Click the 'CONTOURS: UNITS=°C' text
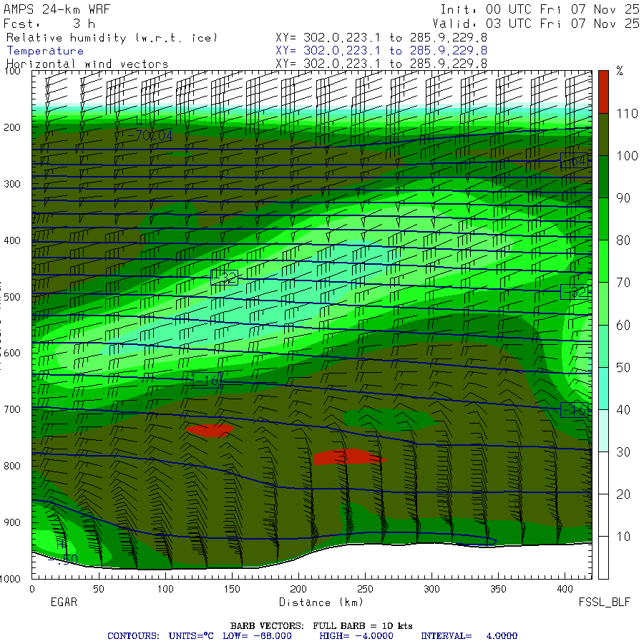Screen dimensions: 644x644 tap(160, 636)
